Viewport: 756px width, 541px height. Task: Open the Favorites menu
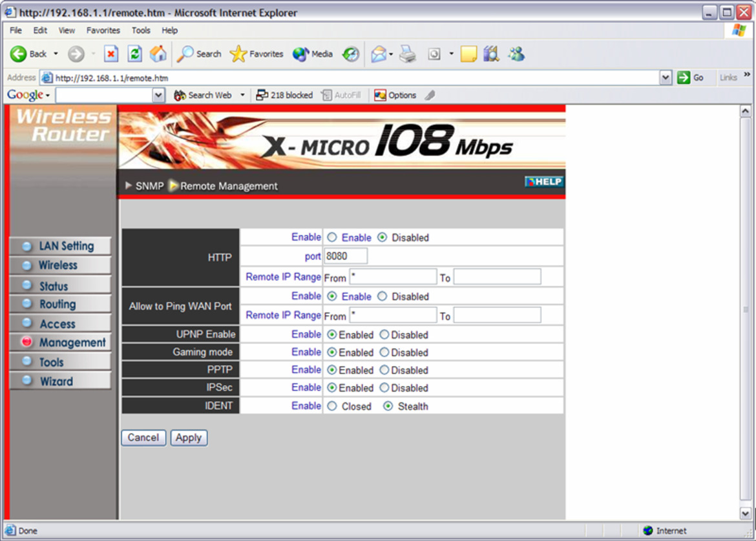pyautogui.click(x=103, y=30)
